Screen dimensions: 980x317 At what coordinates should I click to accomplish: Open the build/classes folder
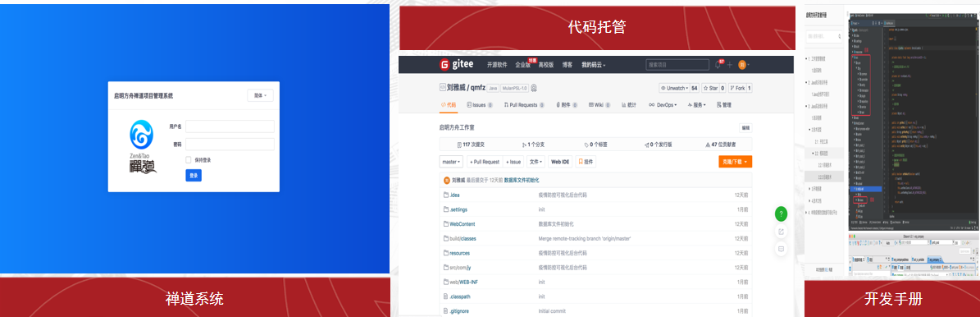[x=463, y=239]
